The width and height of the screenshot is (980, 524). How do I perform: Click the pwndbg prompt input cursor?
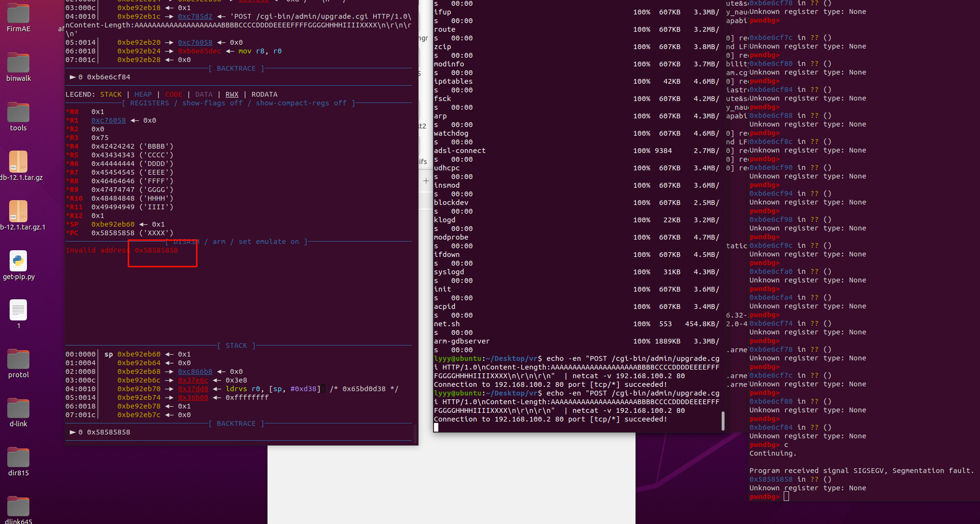click(786, 497)
